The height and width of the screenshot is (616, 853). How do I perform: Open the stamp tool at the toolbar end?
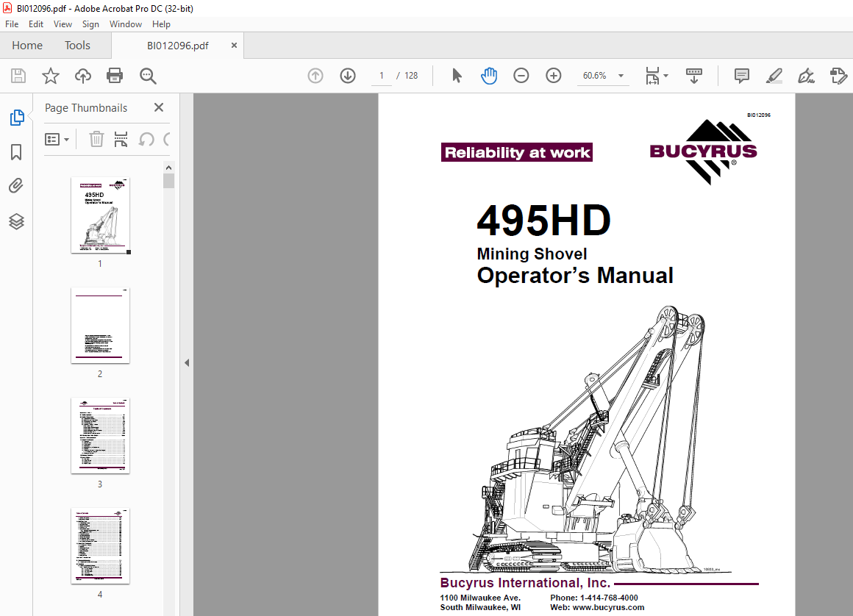(x=838, y=76)
